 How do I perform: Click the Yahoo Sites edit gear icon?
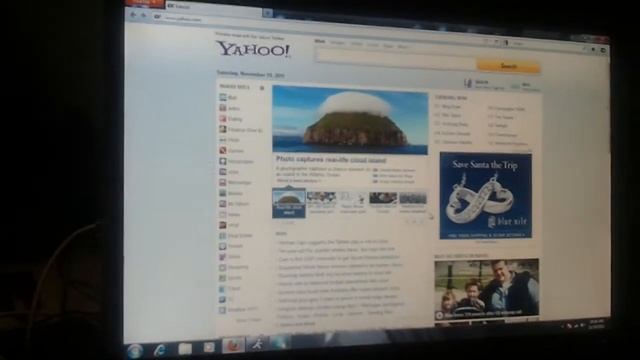pos(262,88)
